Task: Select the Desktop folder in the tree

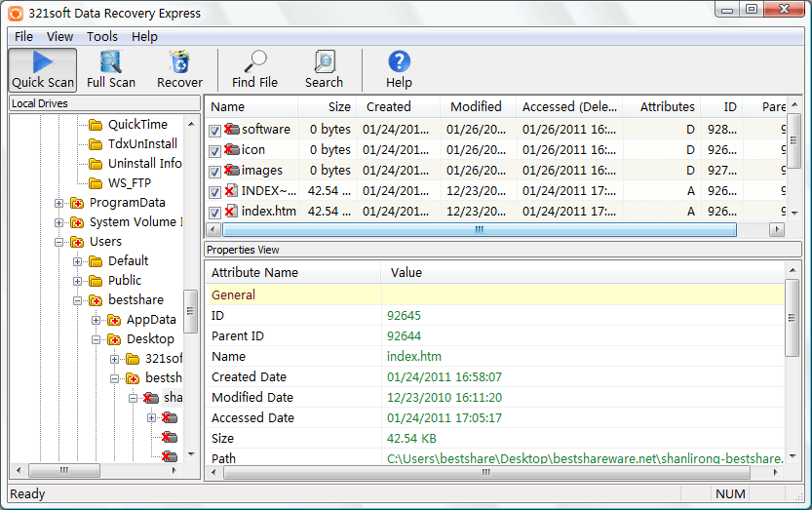Action: tap(150, 339)
